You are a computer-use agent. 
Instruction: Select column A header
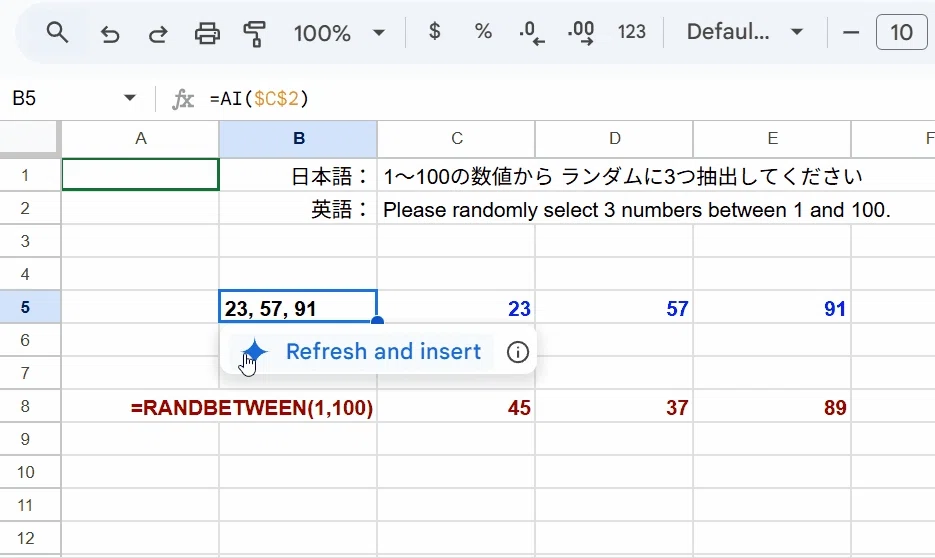(141, 139)
